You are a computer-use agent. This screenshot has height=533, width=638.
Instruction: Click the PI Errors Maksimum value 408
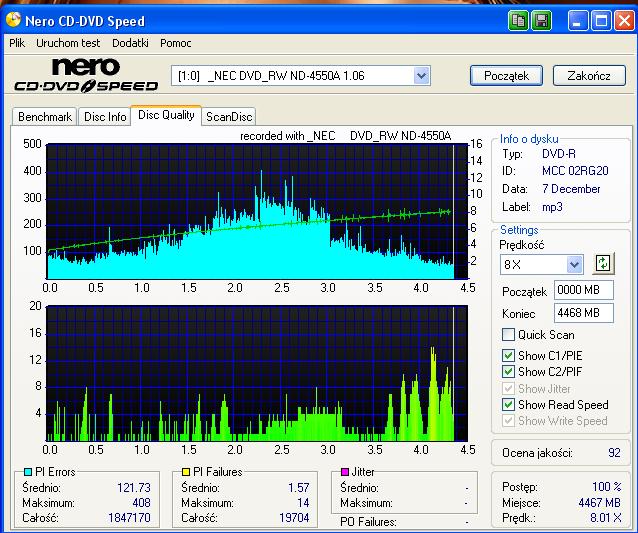pos(141,503)
